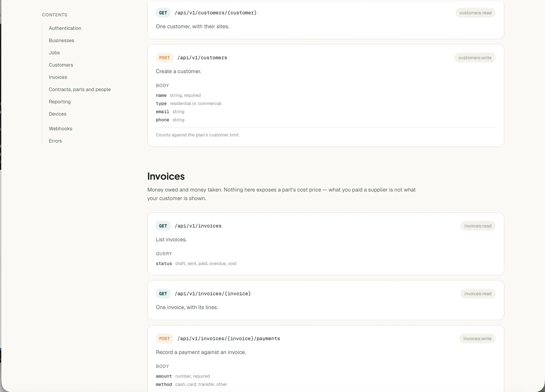This screenshot has height=392, width=545.
Task: Select the /api/v1/customers endpoint path
Action: click(202, 58)
